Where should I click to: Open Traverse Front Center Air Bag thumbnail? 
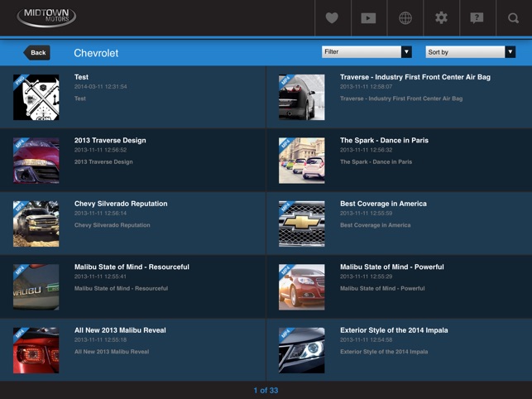pyautogui.click(x=302, y=97)
